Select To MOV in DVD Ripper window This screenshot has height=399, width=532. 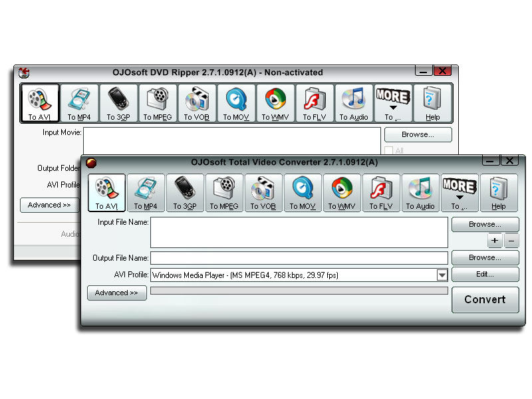[236, 103]
